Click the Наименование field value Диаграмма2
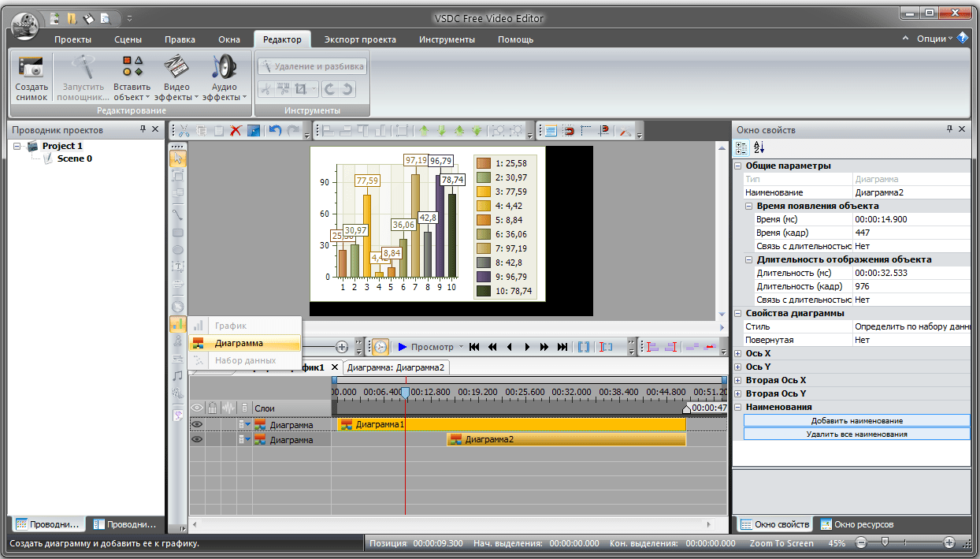The width and height of the screenshot is (980, 559). 911,192
